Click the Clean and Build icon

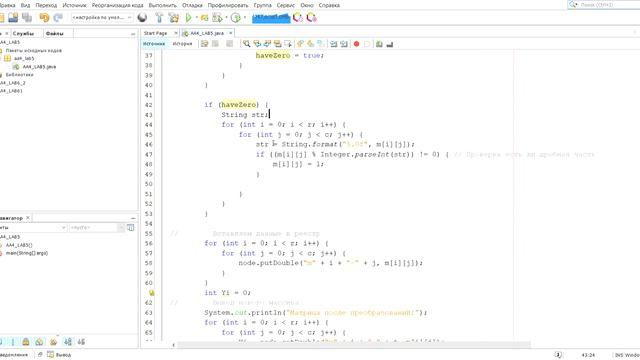[174, 18]
